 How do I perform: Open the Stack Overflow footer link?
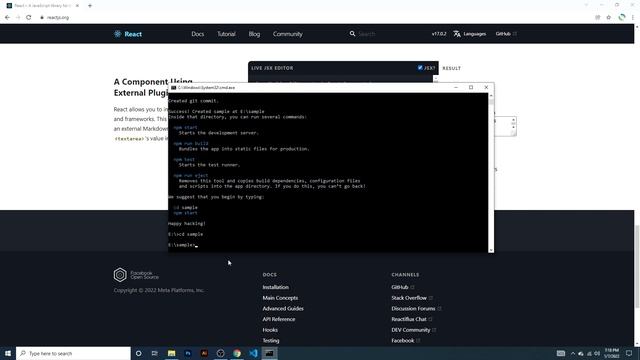coord(412,298)
